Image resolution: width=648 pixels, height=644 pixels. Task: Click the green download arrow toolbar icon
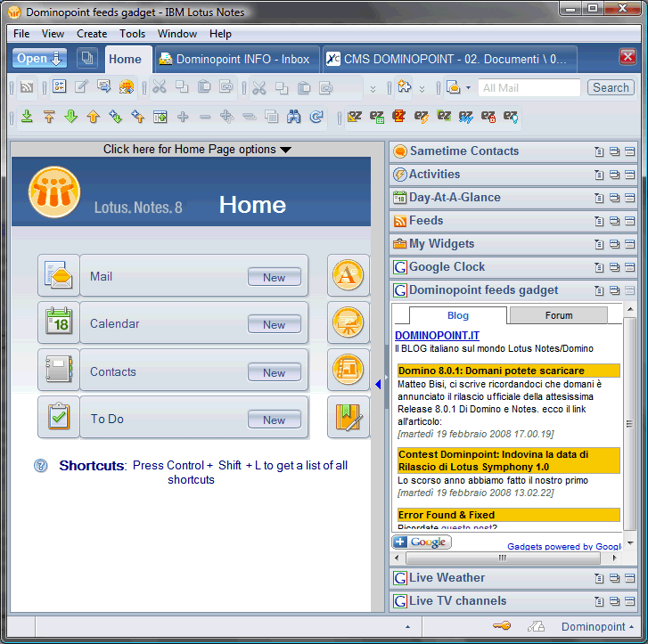pyautogui.click(x=27, y=117)
